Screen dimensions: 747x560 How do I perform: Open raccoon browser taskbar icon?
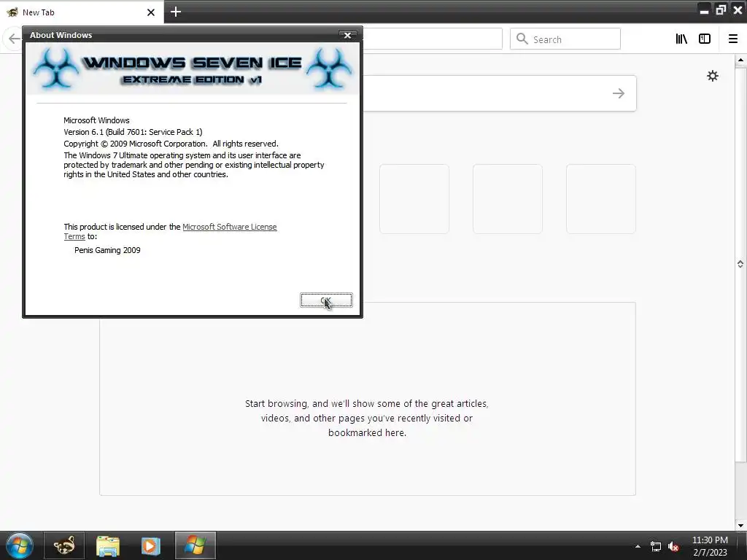pos(64,545)
